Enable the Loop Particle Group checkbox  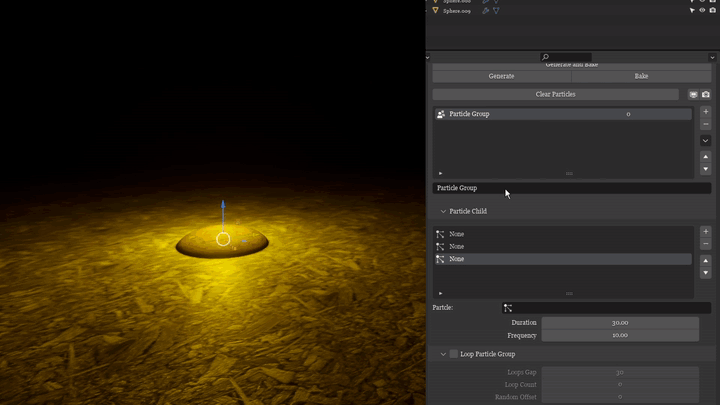[454, 354]
